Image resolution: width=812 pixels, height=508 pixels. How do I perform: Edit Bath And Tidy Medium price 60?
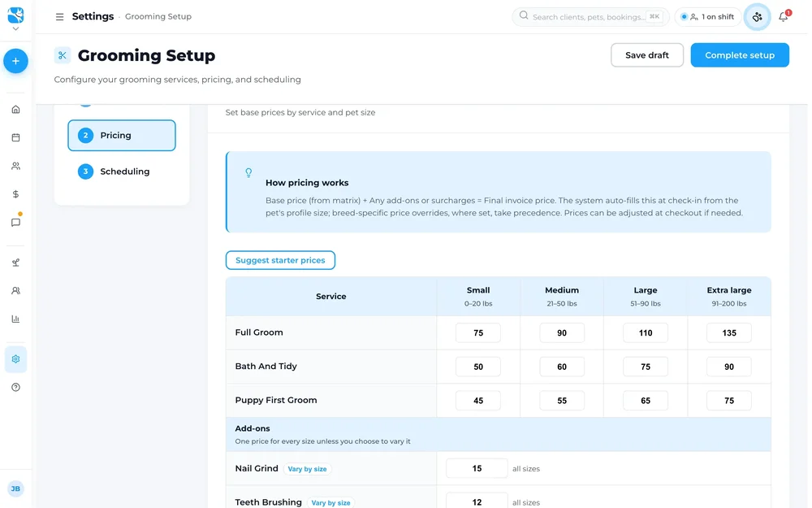562,367
